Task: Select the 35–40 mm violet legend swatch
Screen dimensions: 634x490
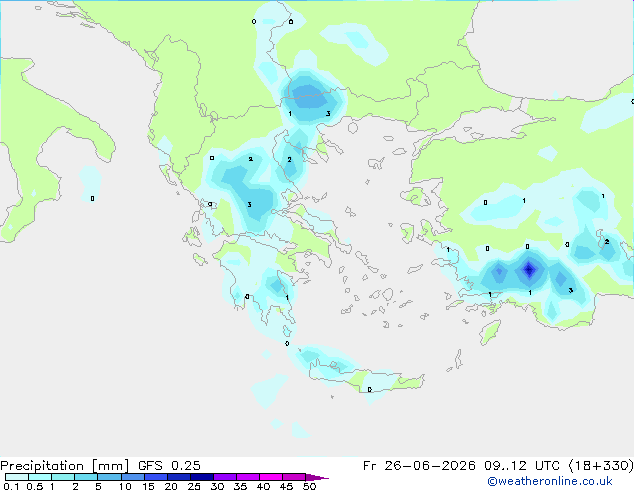Action: click(x=248, y=477)
